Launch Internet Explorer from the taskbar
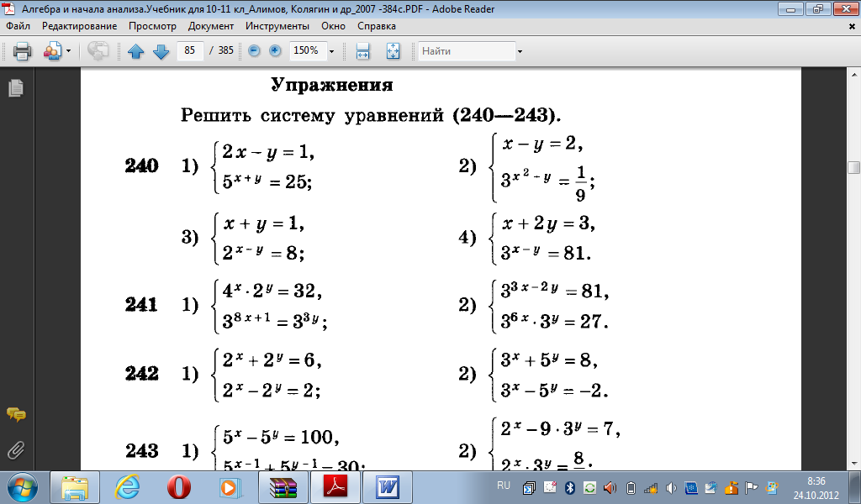861x504 pixels. tap(127, 487)
